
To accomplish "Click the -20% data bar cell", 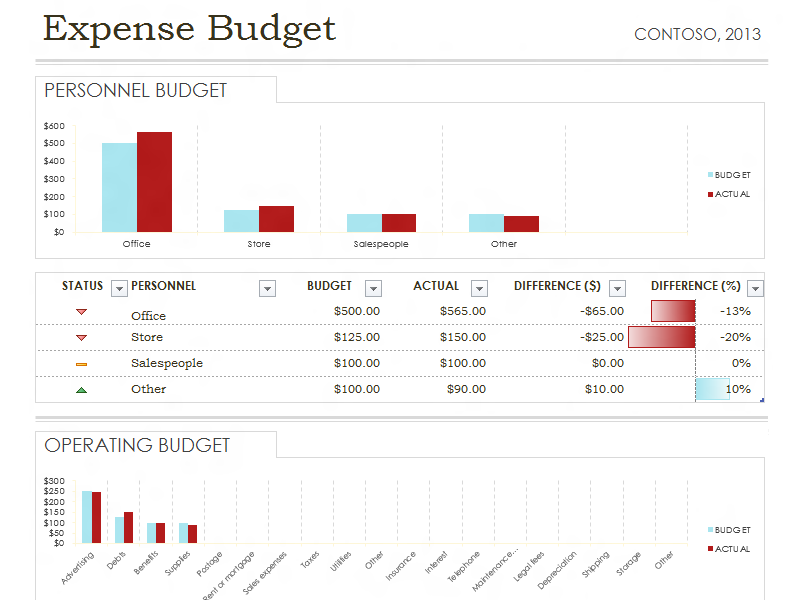I will coord(696,337).
